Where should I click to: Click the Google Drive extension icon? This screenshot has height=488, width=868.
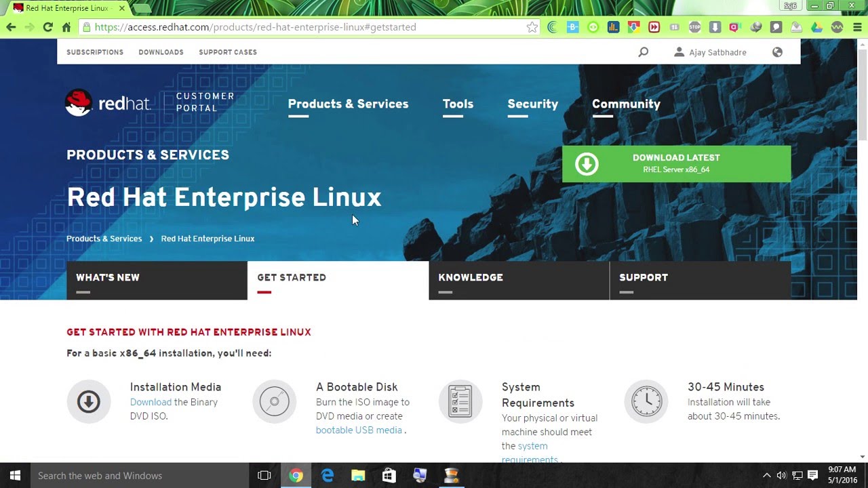817,27
